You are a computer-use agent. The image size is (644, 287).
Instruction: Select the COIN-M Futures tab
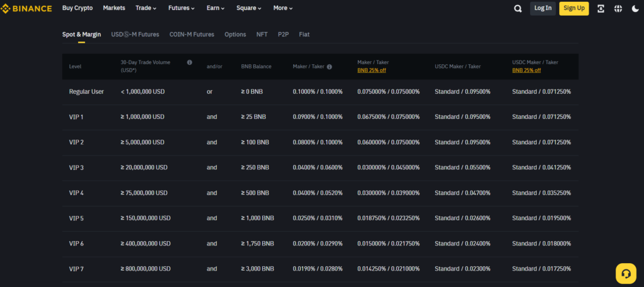(192, 34)
